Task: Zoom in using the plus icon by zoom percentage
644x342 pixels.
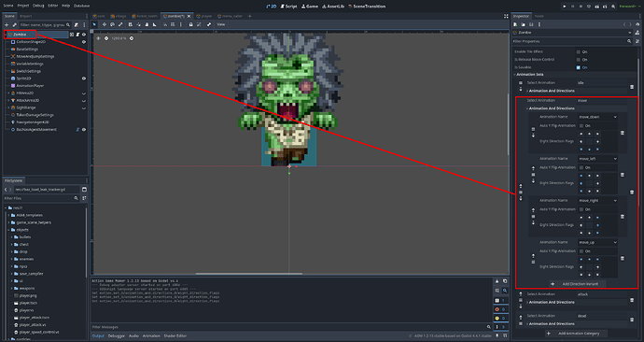Action: [132, 38]
